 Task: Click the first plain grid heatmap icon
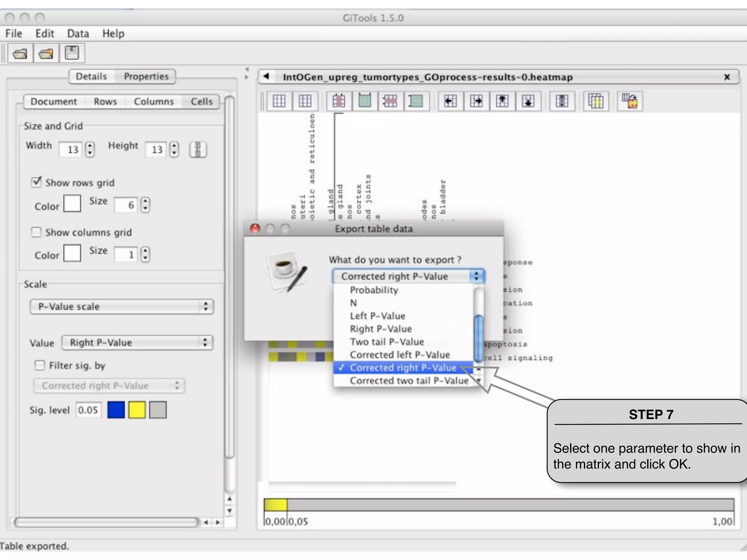tap(279, 101)
